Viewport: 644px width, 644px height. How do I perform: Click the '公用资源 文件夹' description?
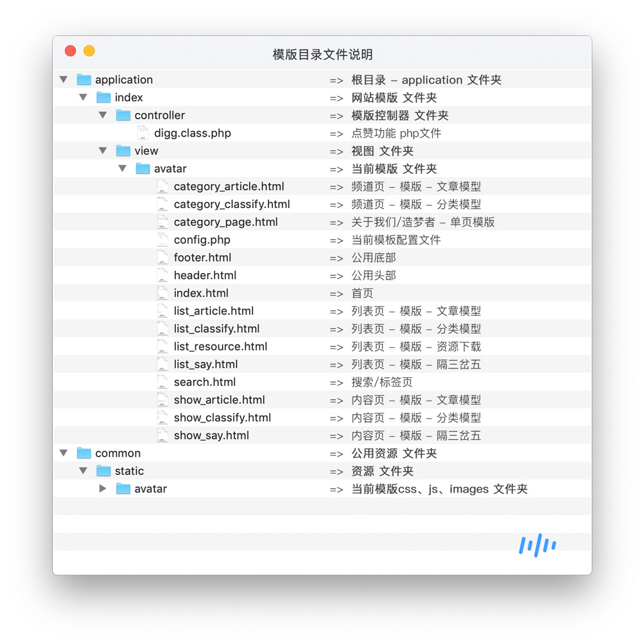[x=394, y=453]
